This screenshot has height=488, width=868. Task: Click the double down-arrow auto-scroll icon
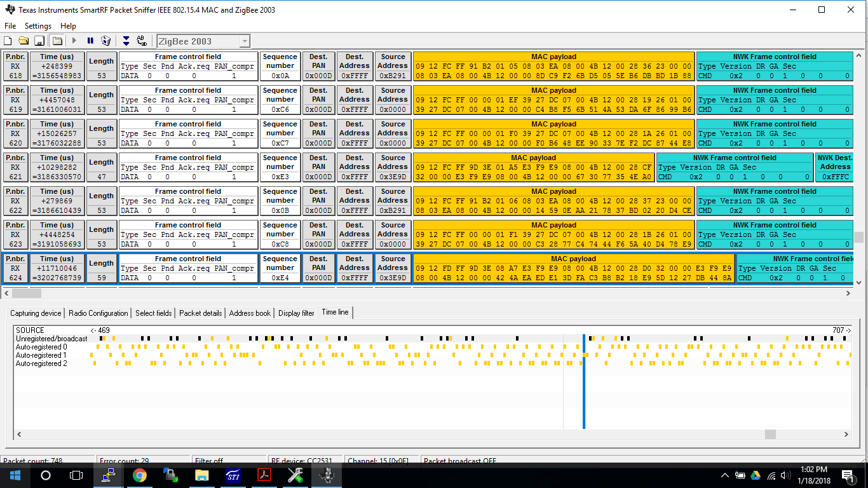(126, 41)
